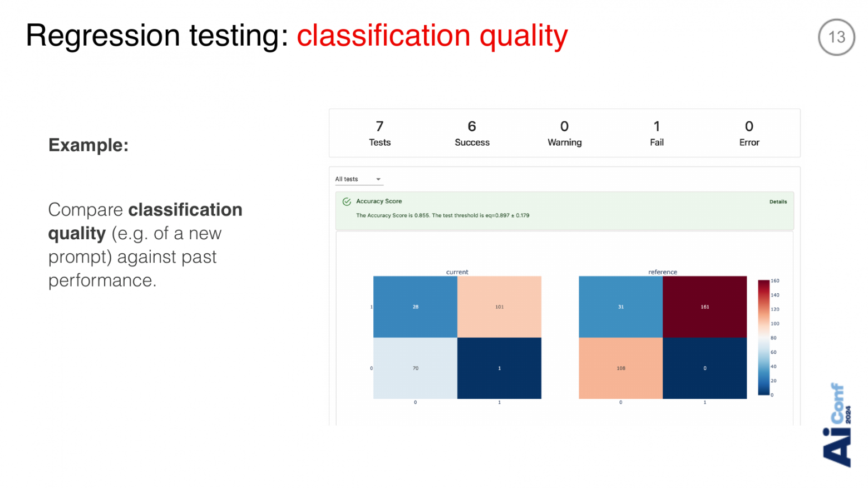The width and height of the screenshot is (868, 488).
Task: Click the heatmap color scale bar
Action: (x=763, y=338)
